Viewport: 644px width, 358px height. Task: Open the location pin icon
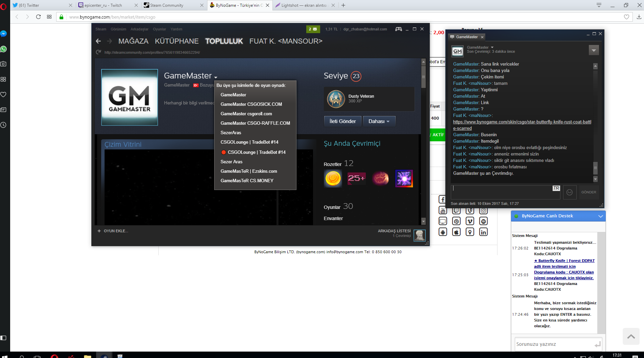tap(470, 232)
